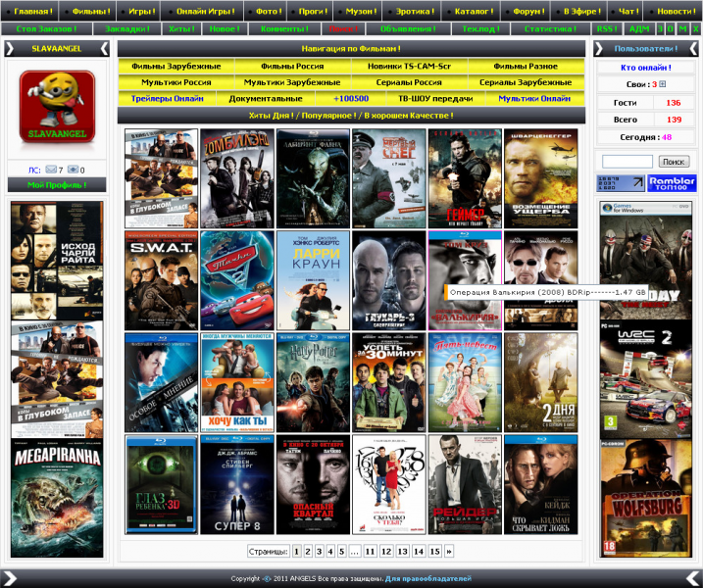703x588 pixels.
Task: Select the Новинки TS-CAM-Scr category
Action: pos(409,67)
